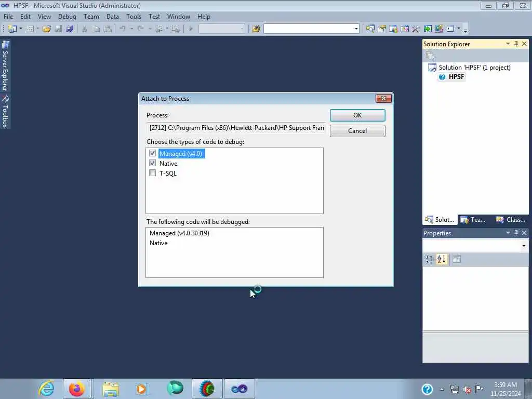This screenshot has height=399, width=532.
Task: Click the Property Pages icon in Properties
Action: 457,260
